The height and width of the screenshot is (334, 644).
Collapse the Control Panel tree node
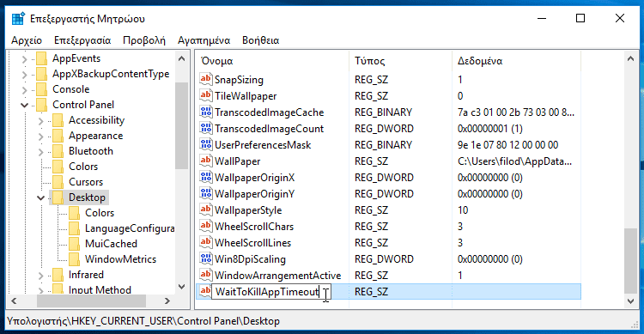[x=25, y=105]
